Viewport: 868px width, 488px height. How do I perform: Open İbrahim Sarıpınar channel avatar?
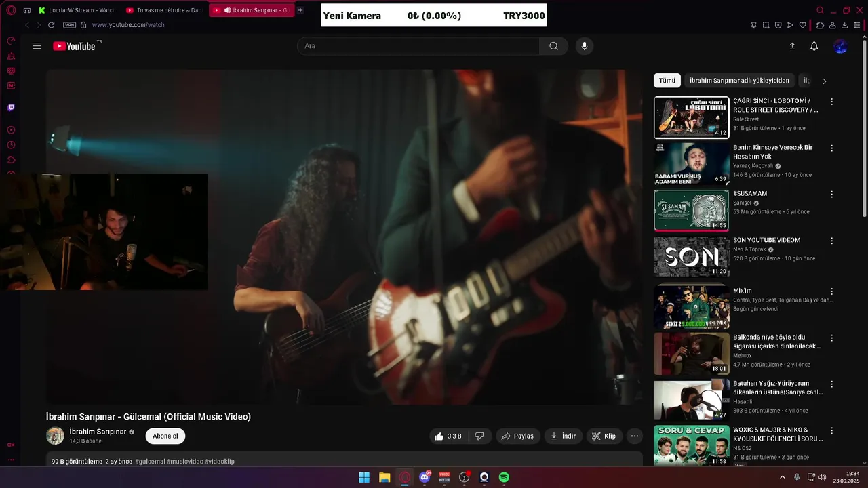tap(55, 436)
